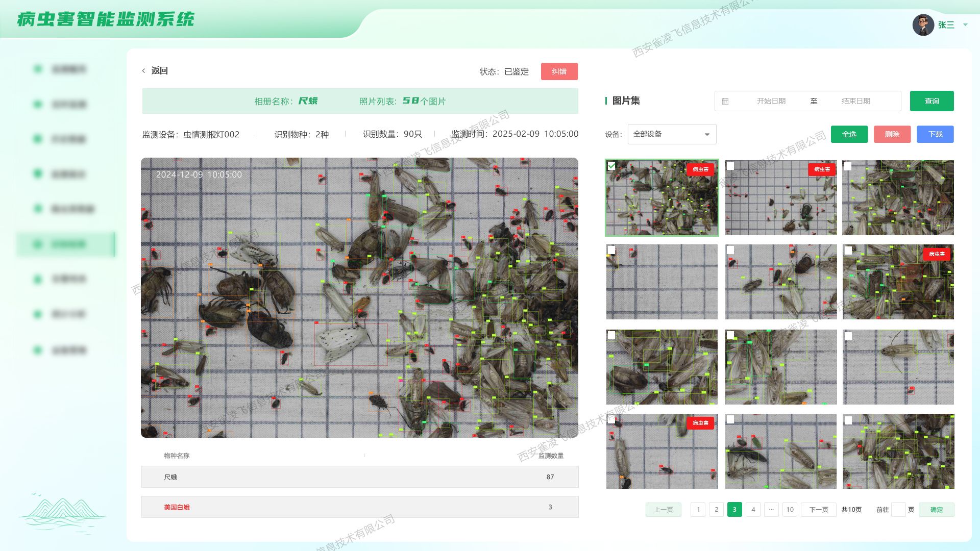Viewport: 980px width, 551px height.
Task: Click 下一页 next page button
Action: pyautogui.click(x=819, y=510)
